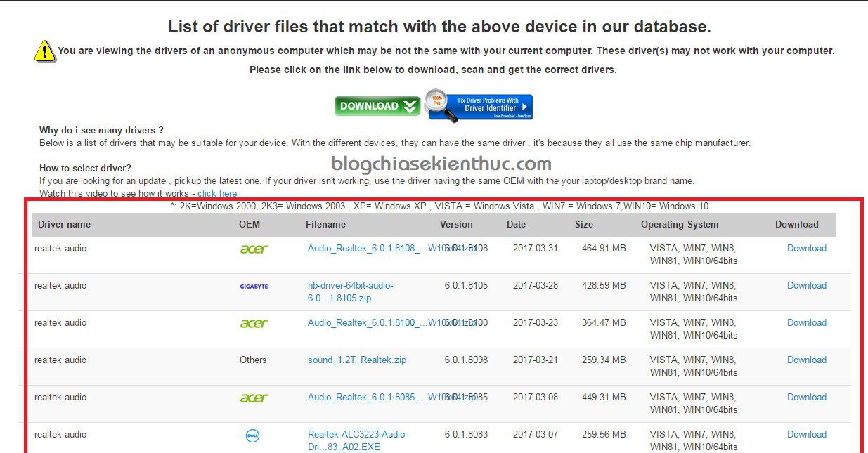Click 'realtek audio' in the 2017-03-23 row
This screenshot has width=868, height=453.
[60, 322]
